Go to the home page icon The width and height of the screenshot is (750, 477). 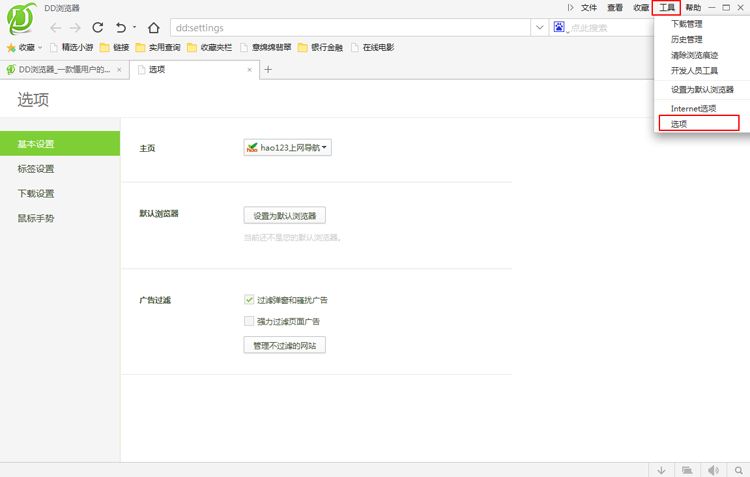pos(153,28)
